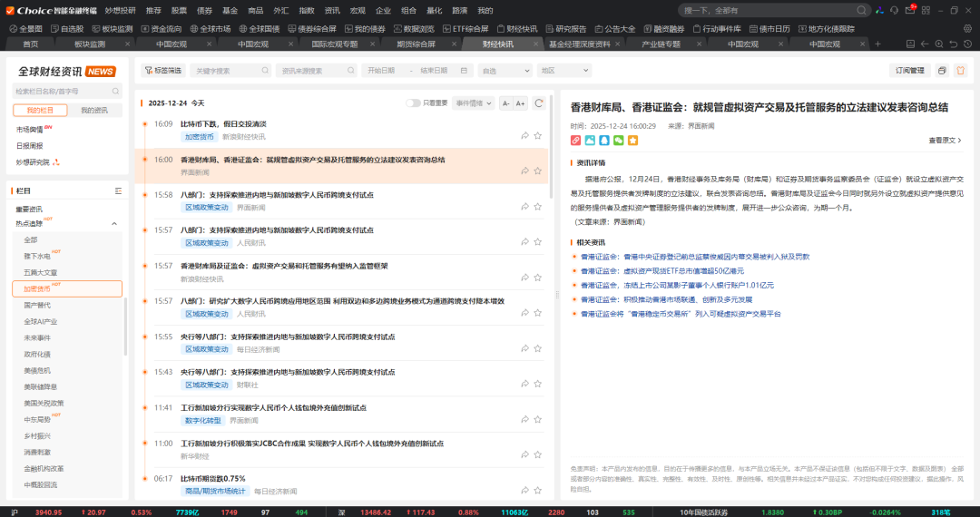This screenshot has width=980, height=517.
Task: Switch to the 期货综合屏 tab
Action: coord(416,44)
